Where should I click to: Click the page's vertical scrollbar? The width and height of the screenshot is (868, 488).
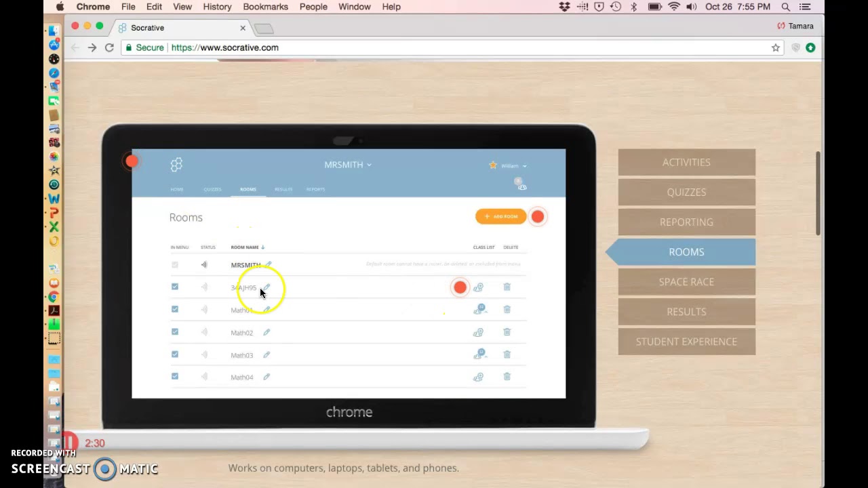818,193
